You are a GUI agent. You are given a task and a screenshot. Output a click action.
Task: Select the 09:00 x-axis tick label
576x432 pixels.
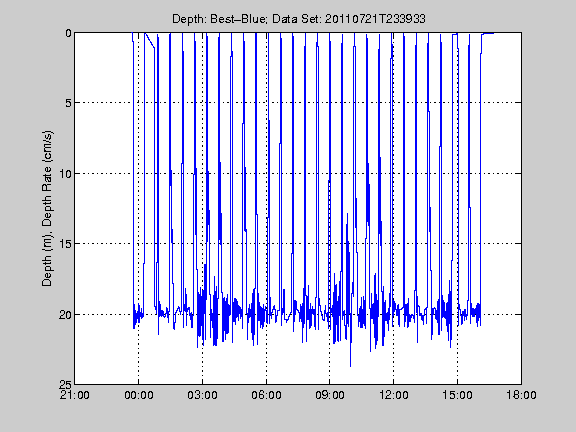tap(330, 395)
